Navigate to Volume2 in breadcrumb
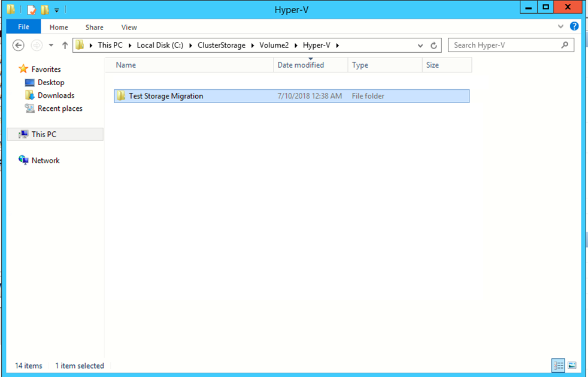The height and width of the screenshot is (377, 588). pos(274,45)
